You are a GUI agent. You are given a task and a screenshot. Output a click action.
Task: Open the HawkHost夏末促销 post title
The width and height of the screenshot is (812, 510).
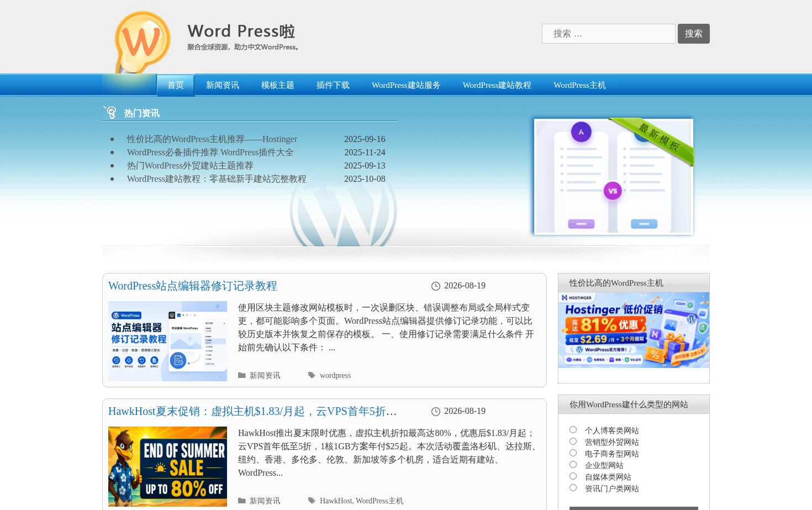click(x=252, y=411)
